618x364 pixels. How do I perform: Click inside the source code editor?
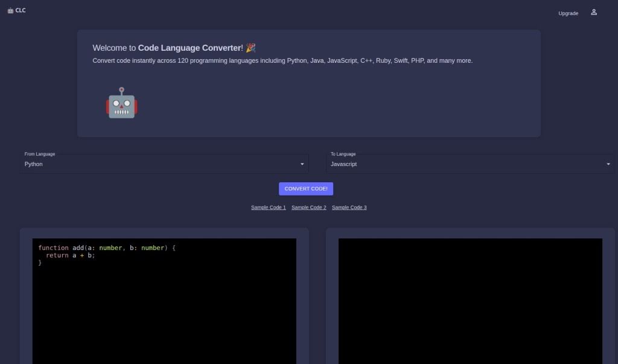pyautogui.click(x=163, y=302)
